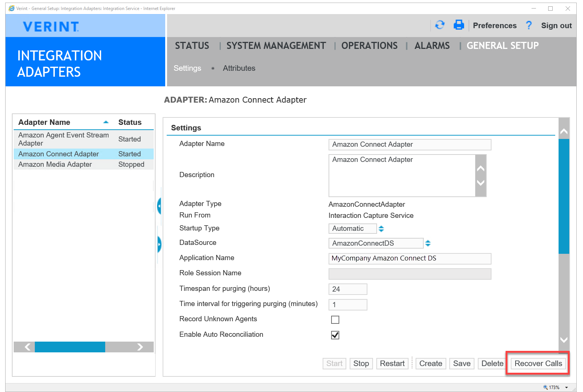
Task: Click the Preferences link
Action: click(494, 25)
